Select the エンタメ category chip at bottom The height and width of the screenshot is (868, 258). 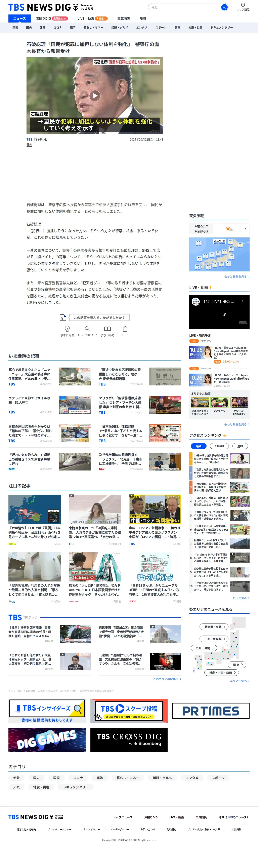[x=192, y=778]
